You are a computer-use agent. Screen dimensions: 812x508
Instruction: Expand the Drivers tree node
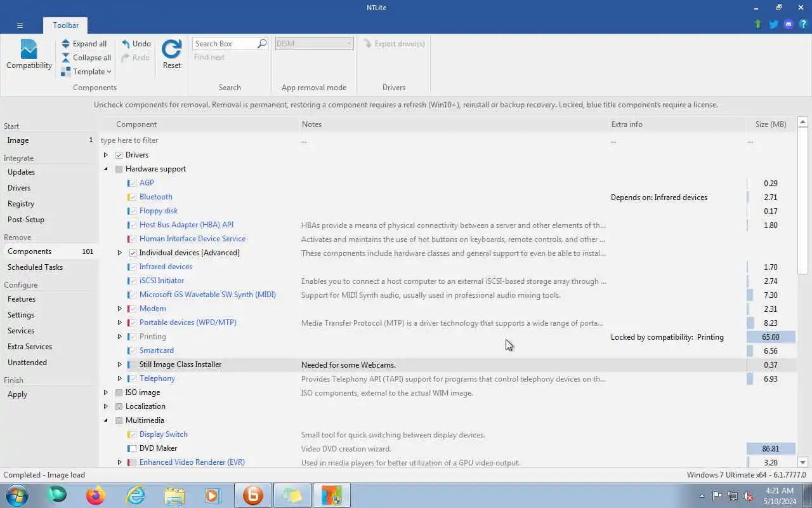tap(106, 155)
